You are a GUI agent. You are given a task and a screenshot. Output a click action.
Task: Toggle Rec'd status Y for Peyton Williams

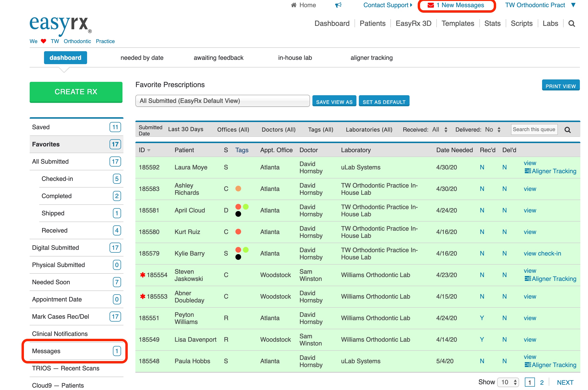482,318
